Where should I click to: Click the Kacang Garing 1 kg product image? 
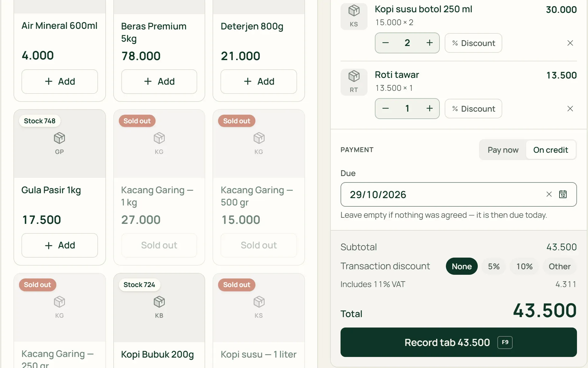[x=159, y=144]
